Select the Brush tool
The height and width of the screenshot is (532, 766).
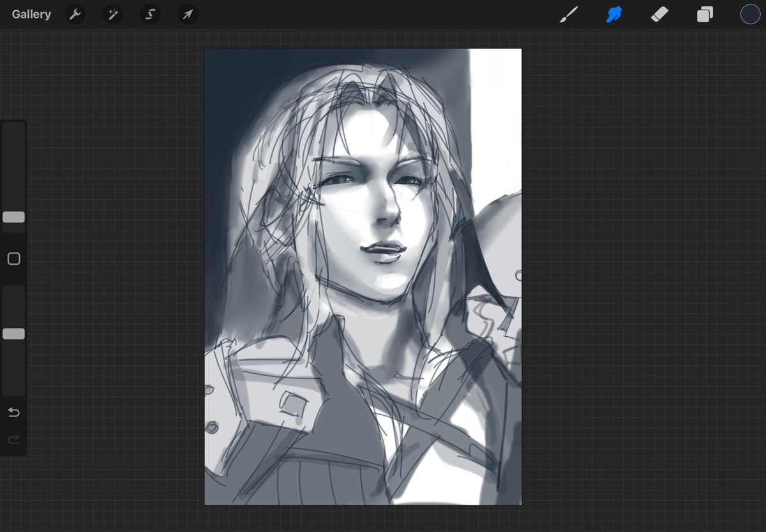[x=568, y=14]
